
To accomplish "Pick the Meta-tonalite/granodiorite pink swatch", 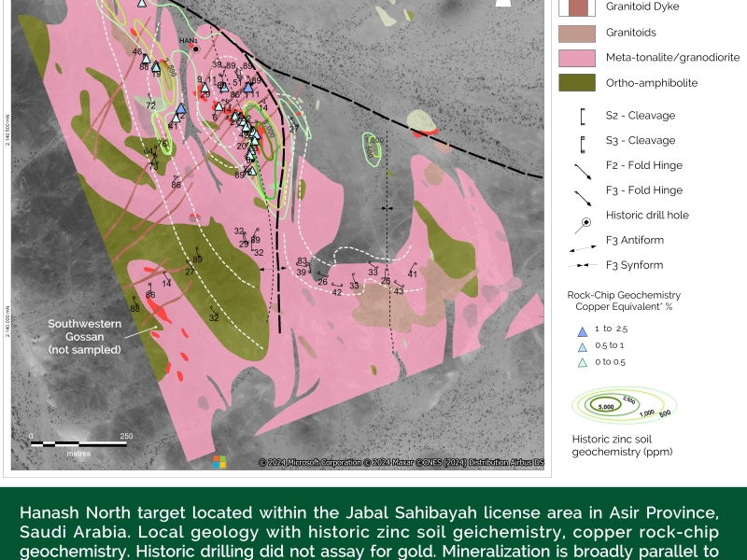I will point(577,58).
